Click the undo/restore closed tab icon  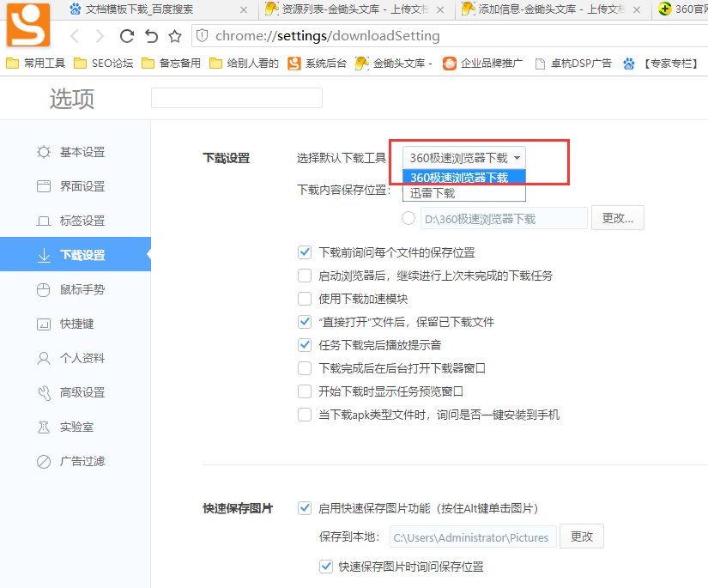(x=151, y=36)
